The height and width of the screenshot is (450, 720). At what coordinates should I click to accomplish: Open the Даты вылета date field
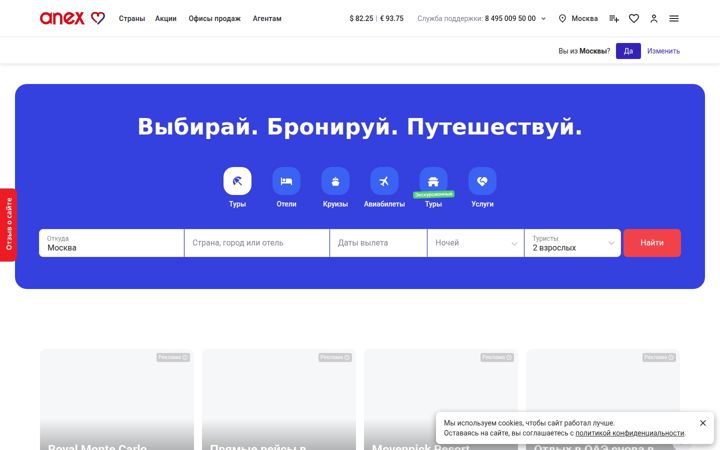tap(378, 243)
